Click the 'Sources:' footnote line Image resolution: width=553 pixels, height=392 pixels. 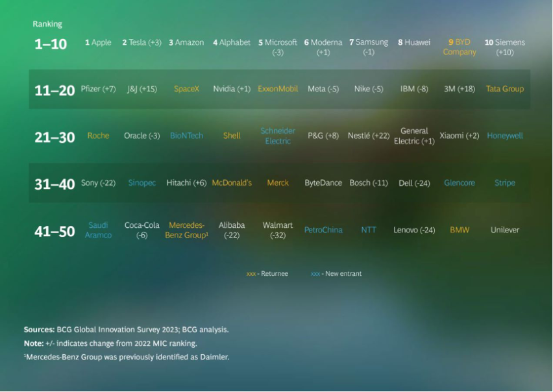coord(127,330)
